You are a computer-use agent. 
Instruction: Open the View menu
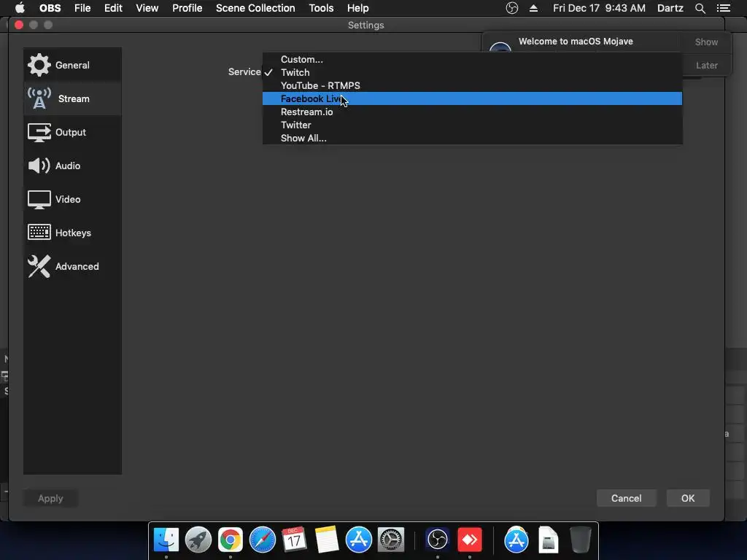pyautogui.click(x=147, y=8)
